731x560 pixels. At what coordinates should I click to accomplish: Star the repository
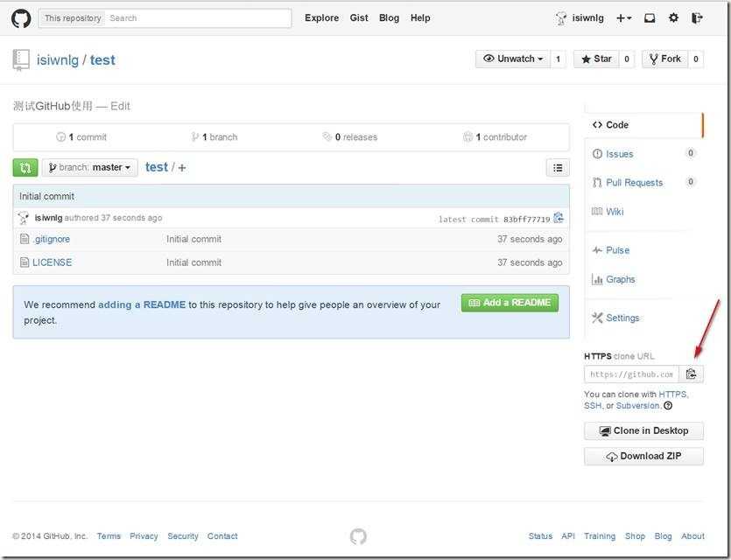click(596, 59)
